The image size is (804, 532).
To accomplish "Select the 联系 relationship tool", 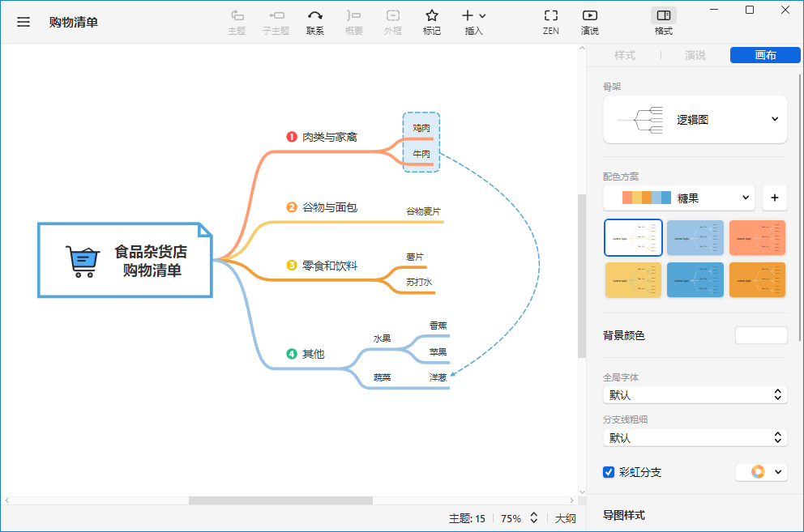I will click(314, 23).
